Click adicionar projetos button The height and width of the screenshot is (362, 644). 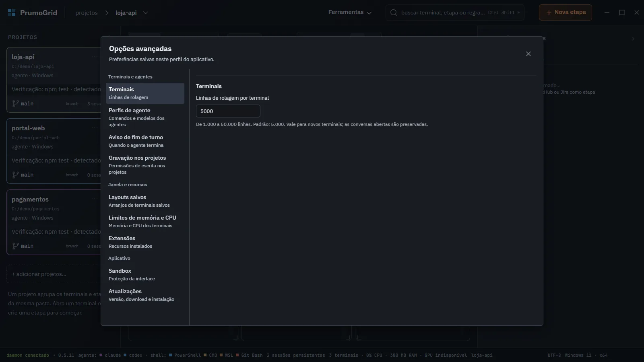pyautogui.click(x=54, y=274)
